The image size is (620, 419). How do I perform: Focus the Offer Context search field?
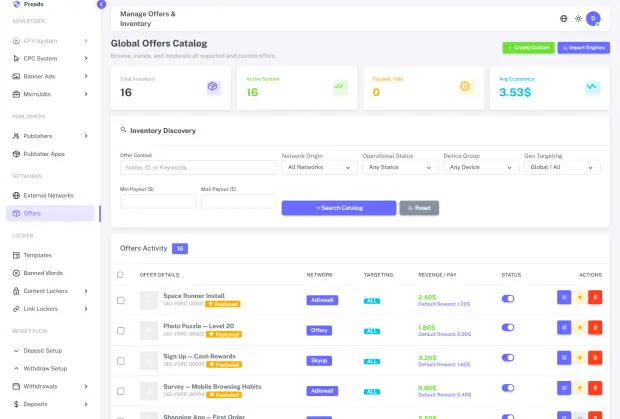198,168
